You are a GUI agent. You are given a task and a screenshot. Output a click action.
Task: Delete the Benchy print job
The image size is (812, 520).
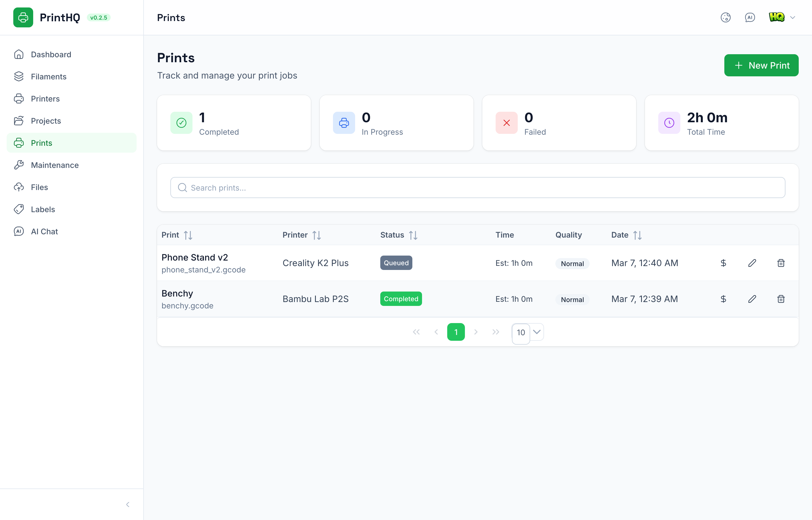click(781, 299)
